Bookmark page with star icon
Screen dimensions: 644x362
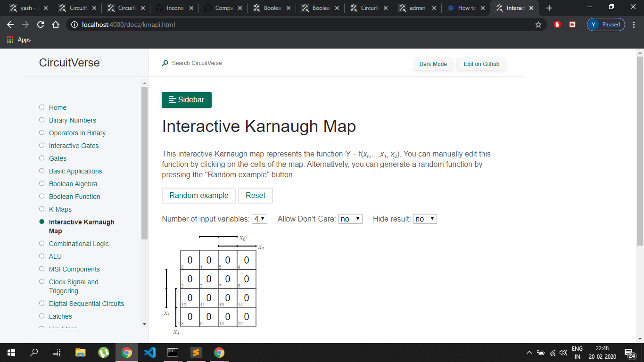coord(538,25)
